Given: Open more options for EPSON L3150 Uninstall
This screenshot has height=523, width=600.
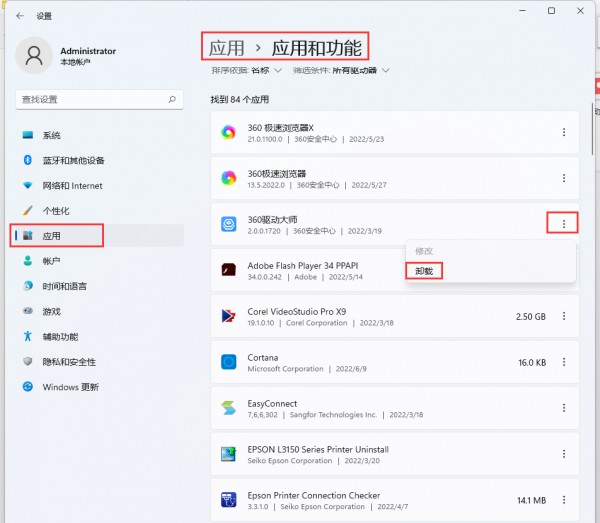Looking at the screenshot, I should point(564,454).
